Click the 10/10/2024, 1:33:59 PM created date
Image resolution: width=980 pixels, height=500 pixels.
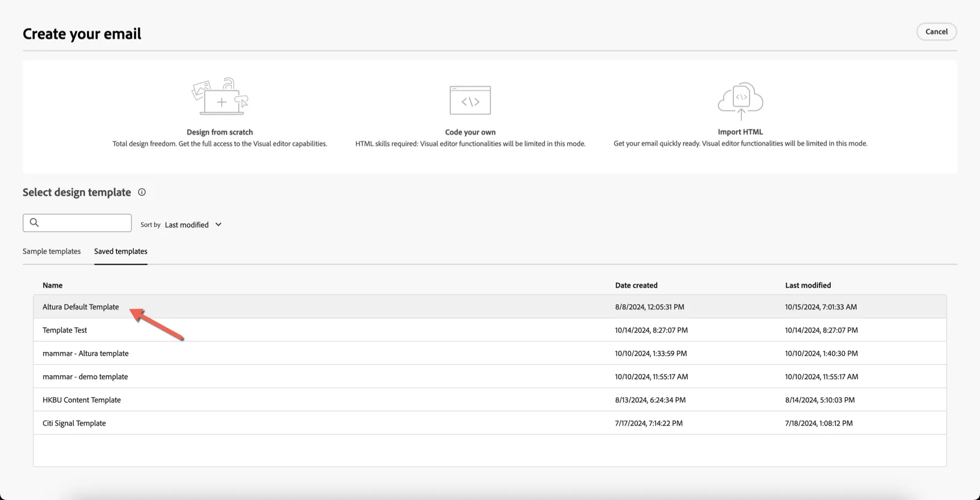click(651, 354)
